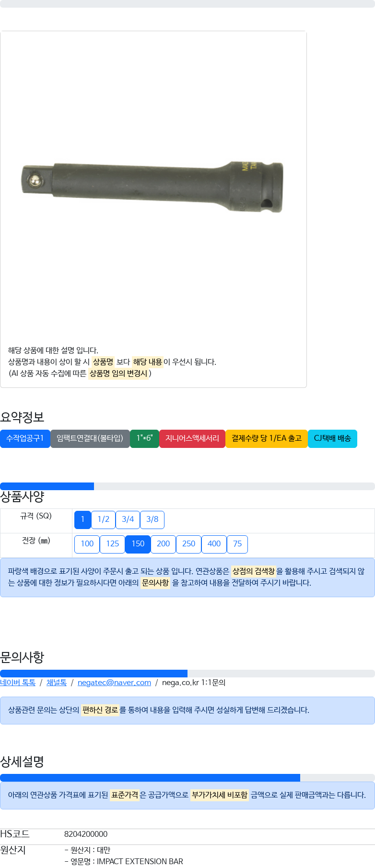Click the CJ택배 배송 shipping tag

(x=332, y=438)
